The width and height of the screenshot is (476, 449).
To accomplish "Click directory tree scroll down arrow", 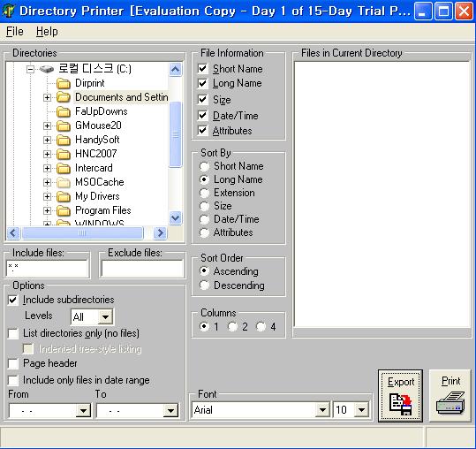I will pyautogui.click(x=175, y=217).
